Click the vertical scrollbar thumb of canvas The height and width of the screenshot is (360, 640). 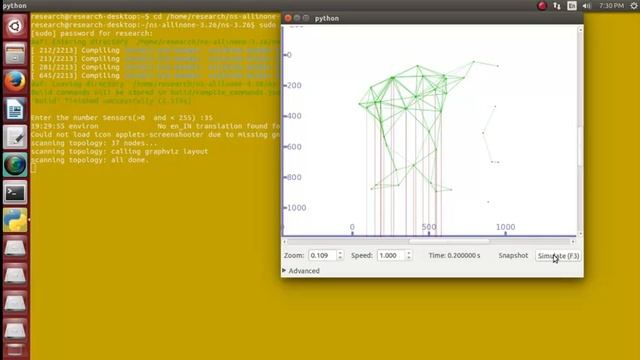tap(580, 146)
